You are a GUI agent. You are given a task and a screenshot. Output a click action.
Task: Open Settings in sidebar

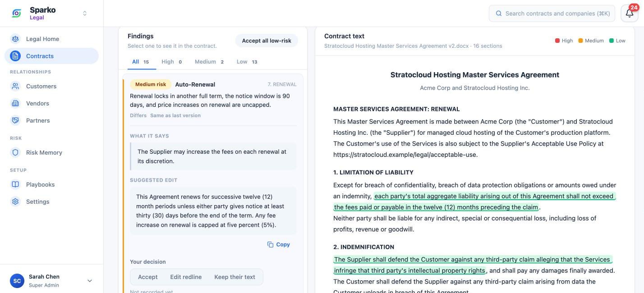[x=51, y=201]
